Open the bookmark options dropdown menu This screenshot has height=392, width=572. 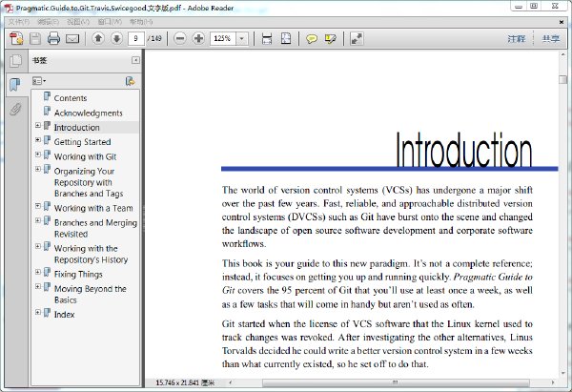[39, 81]
